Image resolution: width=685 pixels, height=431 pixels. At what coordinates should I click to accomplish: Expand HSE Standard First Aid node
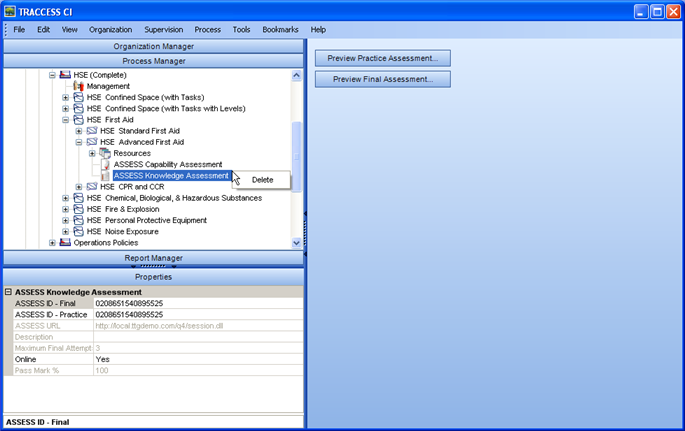pyautogui.click(x=79, y=131)
